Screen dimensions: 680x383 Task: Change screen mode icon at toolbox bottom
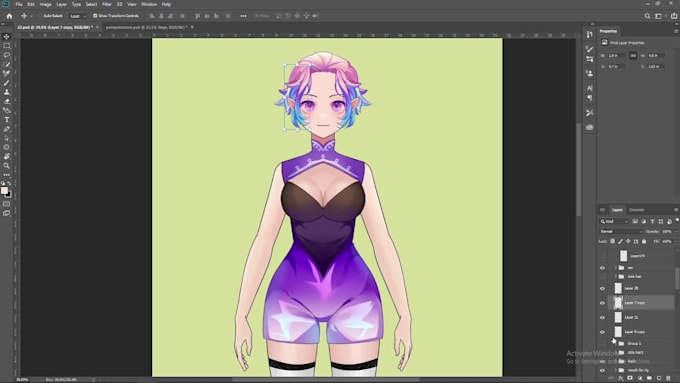(x=7, y=213)
